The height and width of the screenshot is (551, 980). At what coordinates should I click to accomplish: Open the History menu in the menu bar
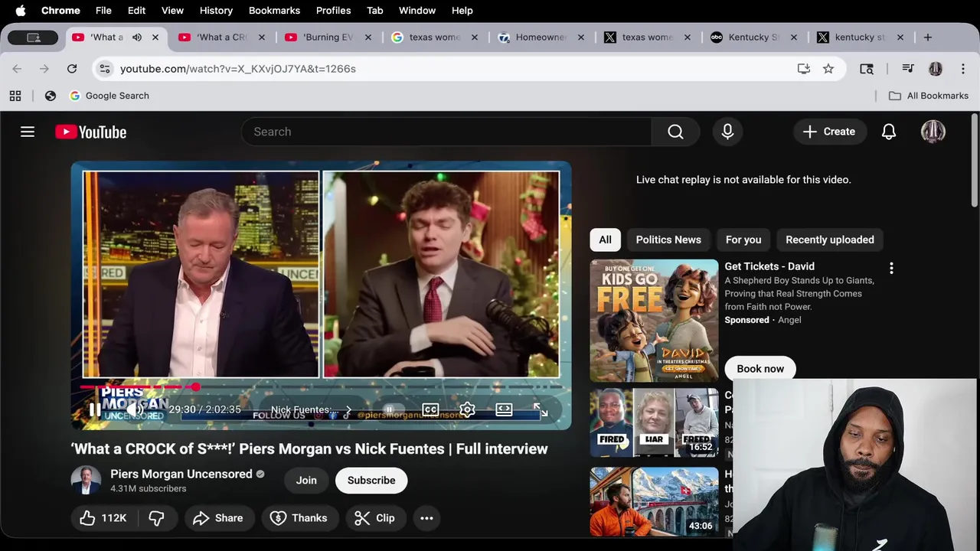(x=216, y=11)
